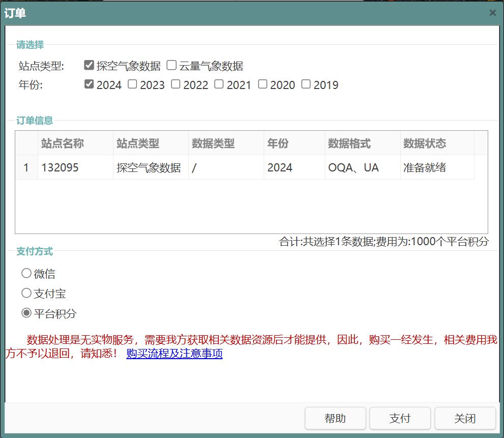This screenshot has width=504, height=438.
Task: Tick the 2022 year checkbox
Action: [176, 84]
